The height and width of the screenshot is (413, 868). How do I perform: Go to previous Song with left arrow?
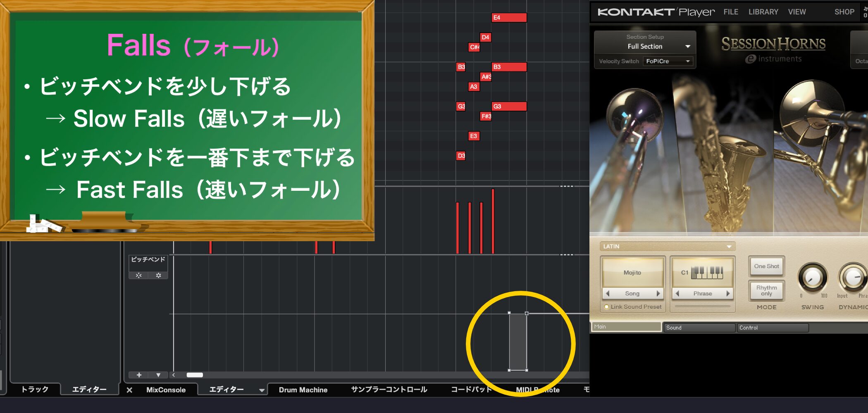(x=608, y=293)
